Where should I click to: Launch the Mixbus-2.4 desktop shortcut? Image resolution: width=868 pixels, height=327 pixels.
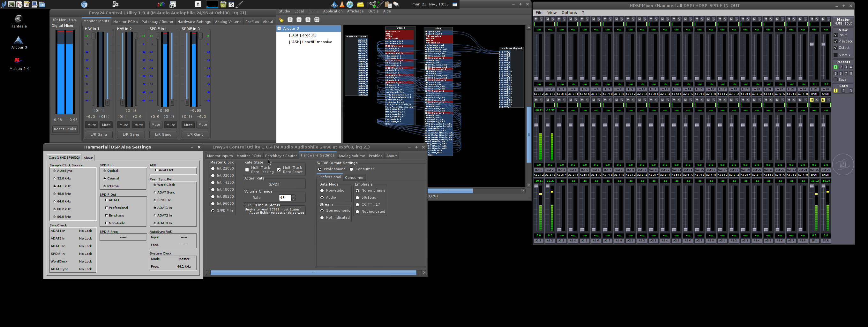[19, 61]
